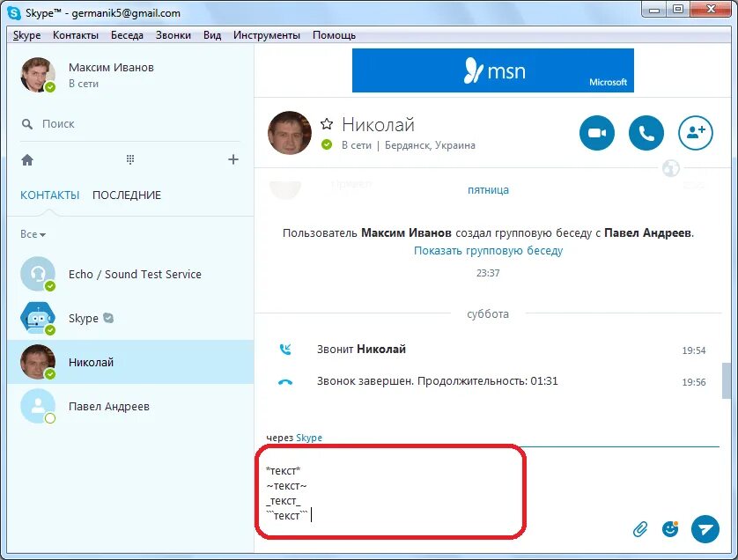
Task: Click the verified badge next to Skype contact
Action: [108, 318]
